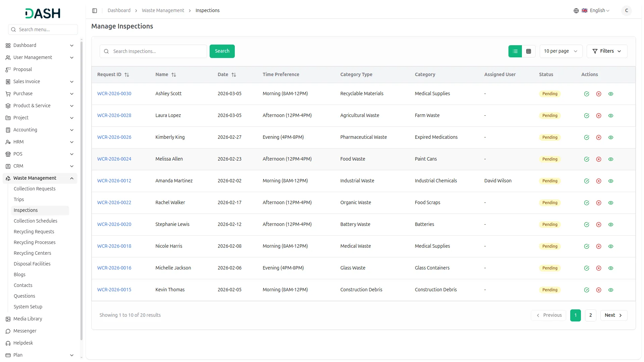The image size is (644, 362).
Task: Expand the Filters dropdown
Action: click(x=606, y=51)
